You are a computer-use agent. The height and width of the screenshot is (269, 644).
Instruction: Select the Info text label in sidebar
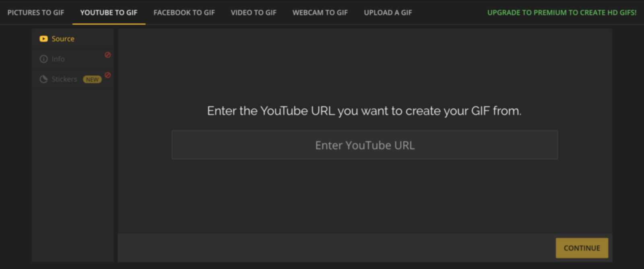click(x=58, y=59)
